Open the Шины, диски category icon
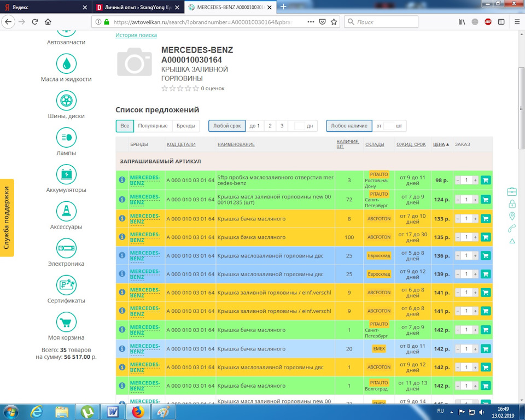This screenshot has width=525, height=420. tap(66, 101)
